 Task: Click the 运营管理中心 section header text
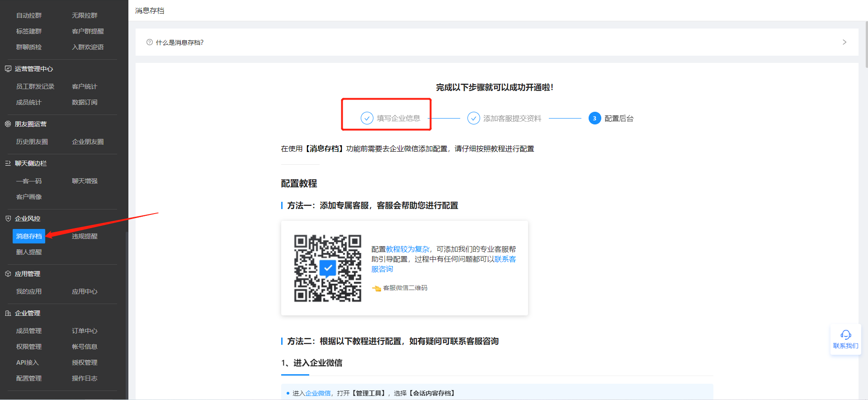coord(34,69)
